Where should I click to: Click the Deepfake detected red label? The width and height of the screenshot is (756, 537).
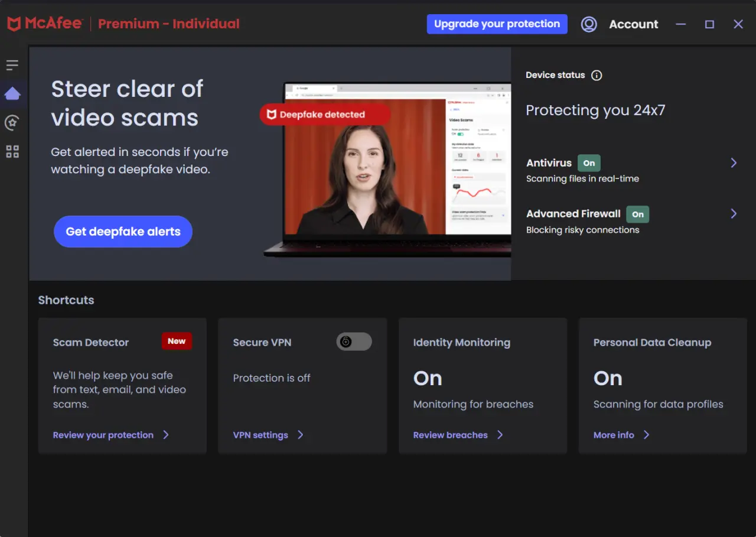[x=325, y=115]
